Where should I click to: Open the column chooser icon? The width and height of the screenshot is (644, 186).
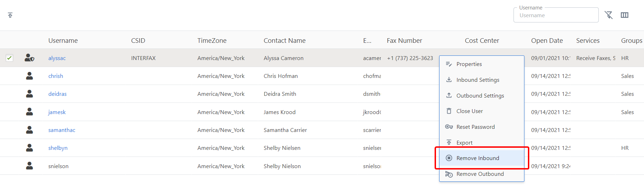[x=624, y=15]
